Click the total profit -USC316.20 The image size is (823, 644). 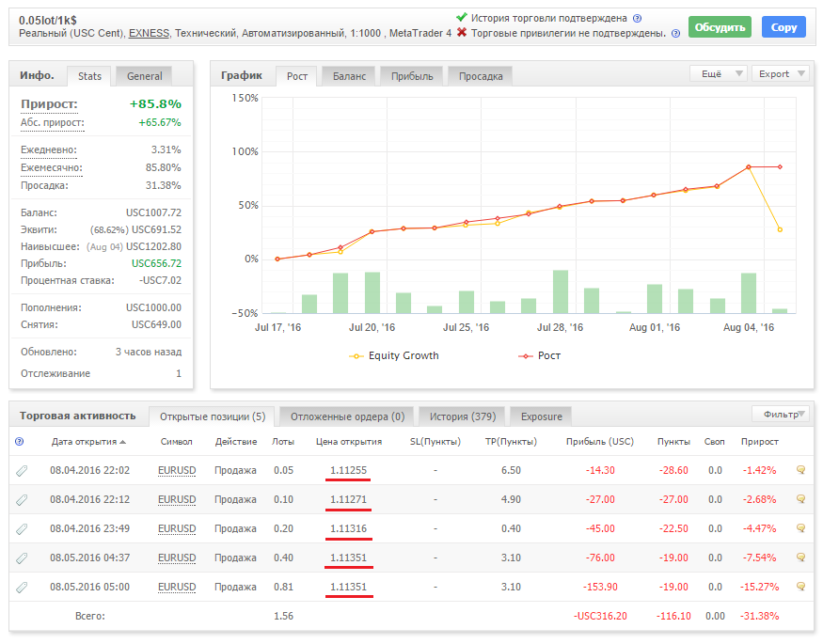click(600, 616)
